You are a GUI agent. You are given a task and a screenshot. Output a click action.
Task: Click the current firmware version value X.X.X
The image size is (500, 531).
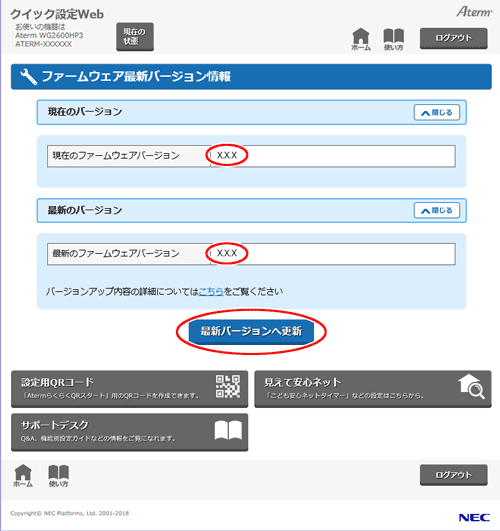click(x=227, y=155)
